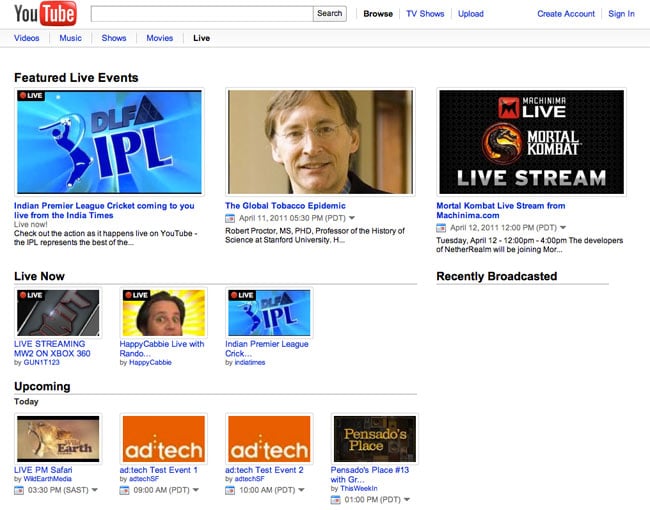Open timezone dropdown next to 03:30 PM (SAST)
Viewport: 650px width, 510px height.
(x=95, y=490)
